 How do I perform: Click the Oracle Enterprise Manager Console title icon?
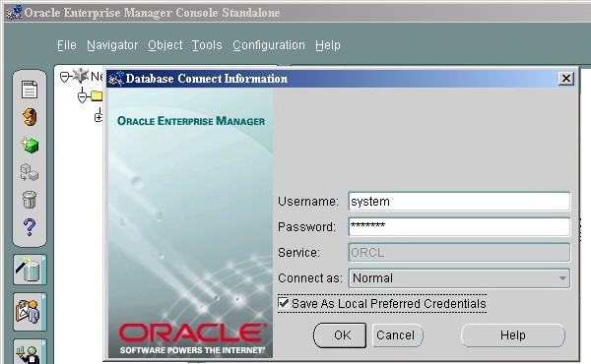15,13
